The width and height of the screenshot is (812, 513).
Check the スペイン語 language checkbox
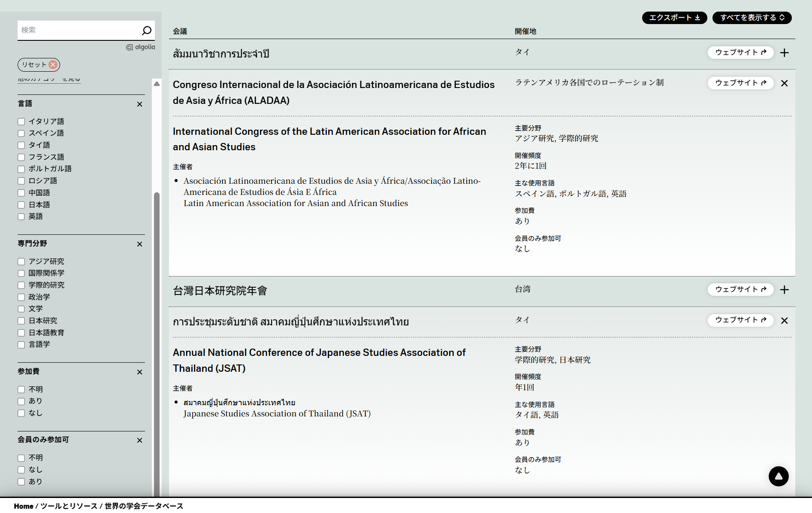click(x=21, y=134)
